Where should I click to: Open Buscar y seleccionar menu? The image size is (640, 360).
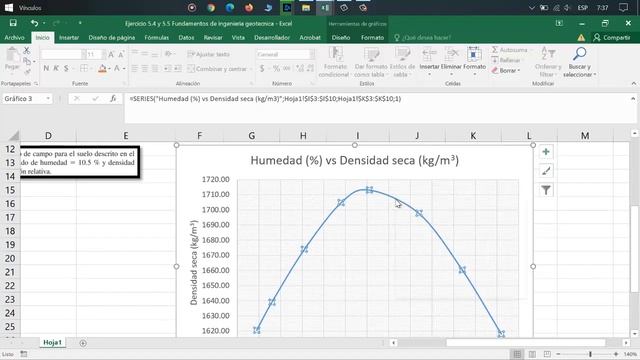click(580, 62)
